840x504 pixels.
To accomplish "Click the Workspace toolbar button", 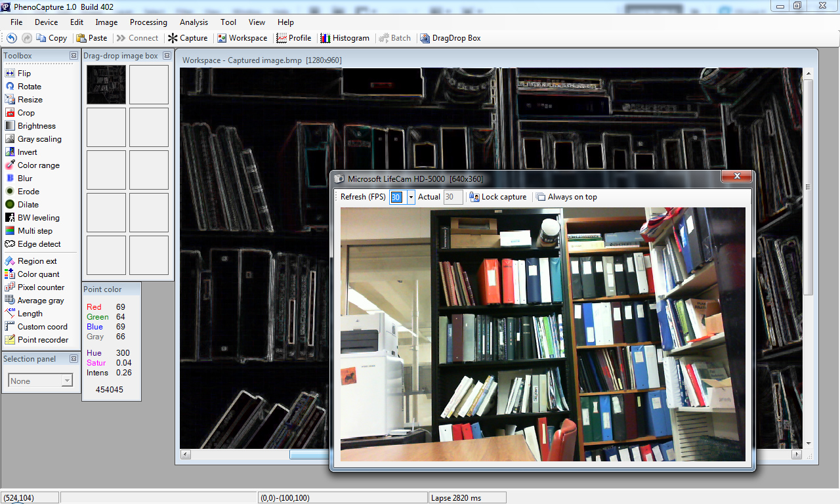I will 242,38.
